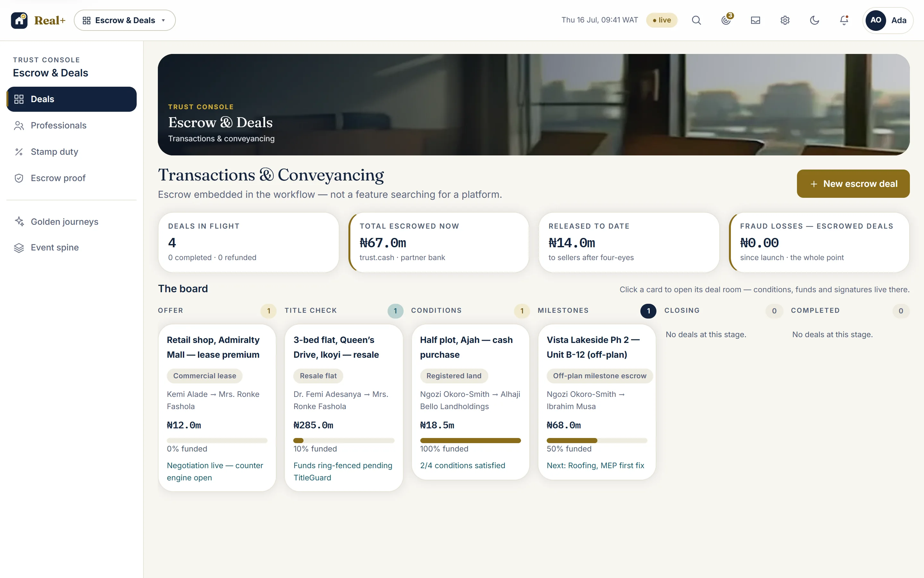Click the Title Check column count badge

click(395, 311)
